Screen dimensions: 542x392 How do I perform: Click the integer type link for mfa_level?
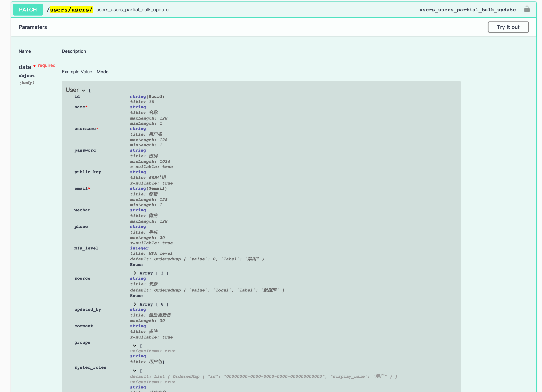click(x=139, y=248)
